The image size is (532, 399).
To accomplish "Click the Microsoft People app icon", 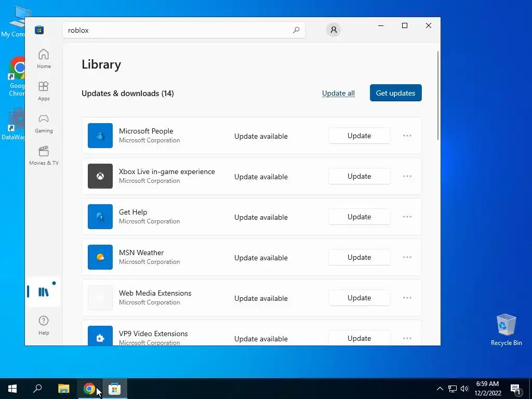I will pyautogui.click(x=100, y=136).
